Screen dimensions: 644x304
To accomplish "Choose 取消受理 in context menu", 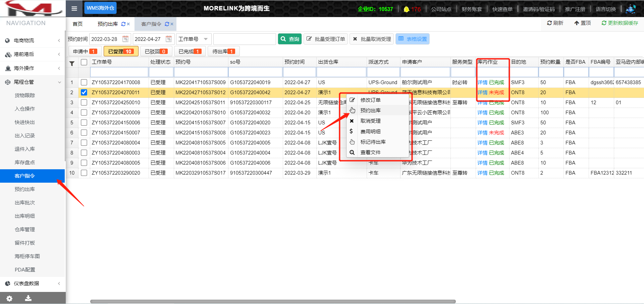I will (370, 121).
